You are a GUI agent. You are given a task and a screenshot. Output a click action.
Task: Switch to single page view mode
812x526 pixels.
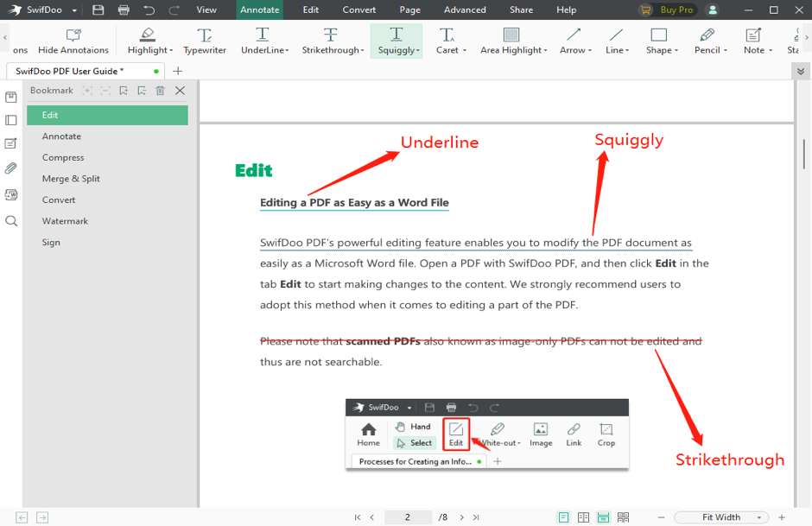point(563,517)
